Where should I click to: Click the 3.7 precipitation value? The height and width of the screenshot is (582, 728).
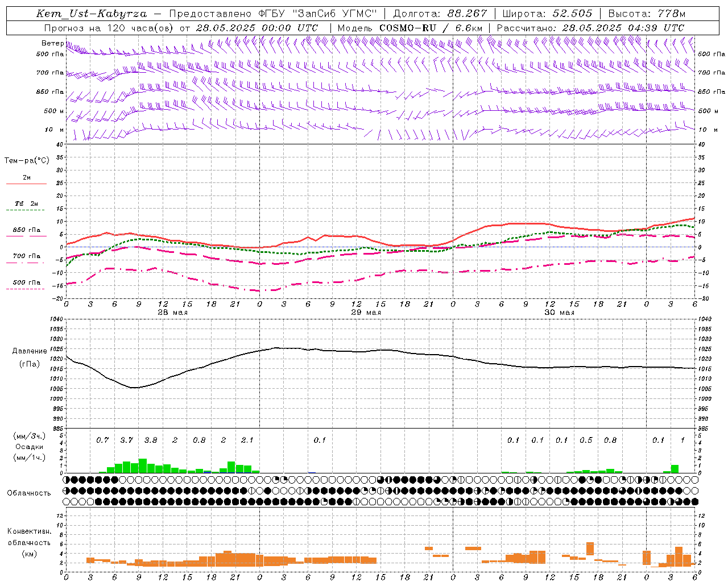126,440
